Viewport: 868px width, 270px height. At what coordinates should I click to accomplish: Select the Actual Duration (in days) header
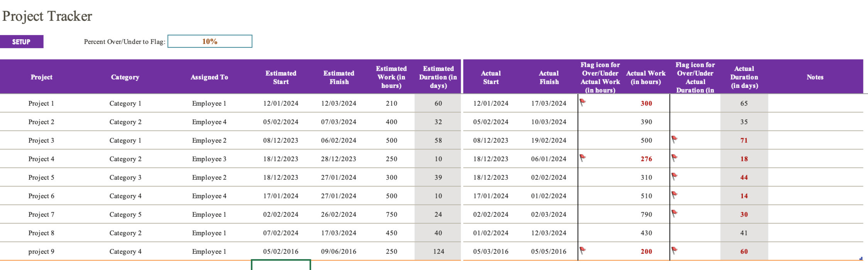click(744, 77)
